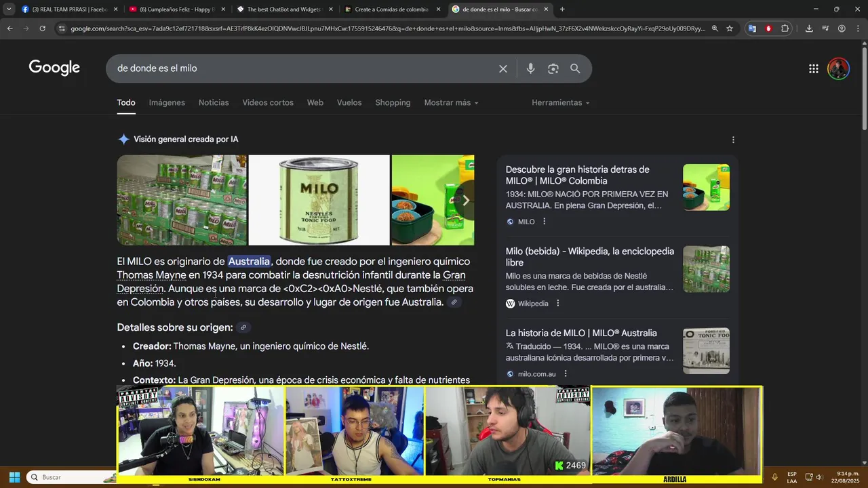The image size is (868, 488).
Task: Switch to the Web tab
Action: 315,102
